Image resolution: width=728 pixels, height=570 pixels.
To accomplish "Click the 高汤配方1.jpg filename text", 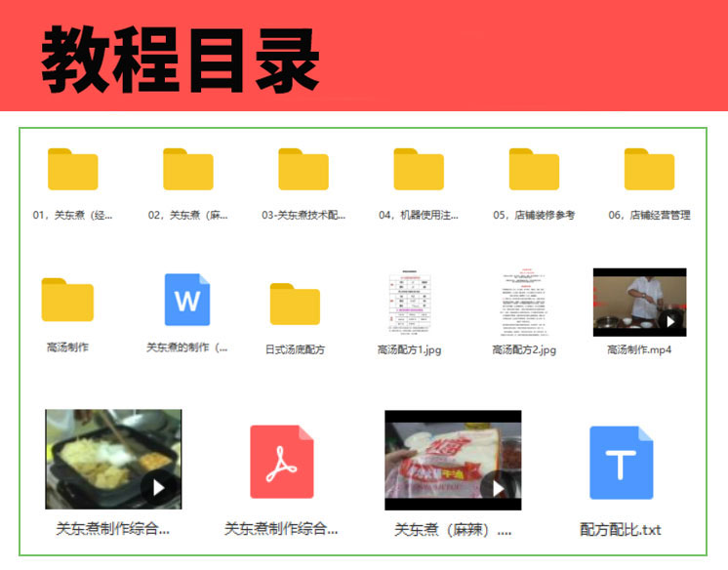I will (410, 349).
